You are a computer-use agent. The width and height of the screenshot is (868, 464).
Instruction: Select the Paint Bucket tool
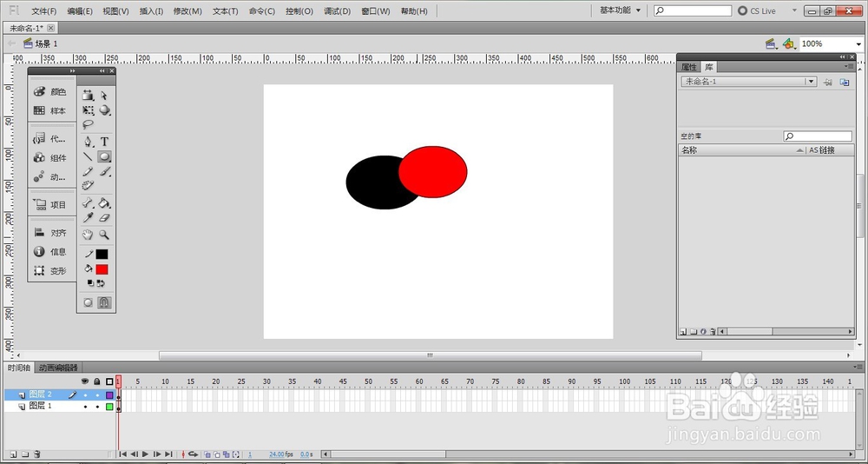[x=104, y=203]
